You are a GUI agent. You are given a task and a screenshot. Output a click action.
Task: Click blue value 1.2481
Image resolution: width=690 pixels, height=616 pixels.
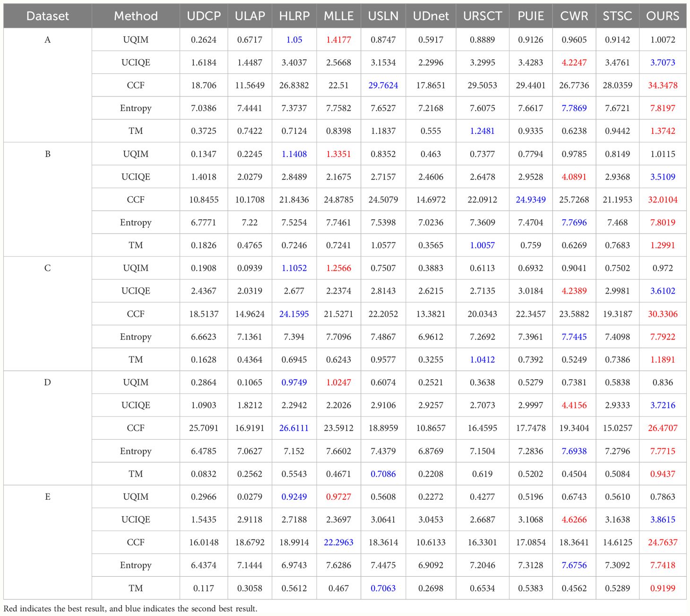click(482, 131)
